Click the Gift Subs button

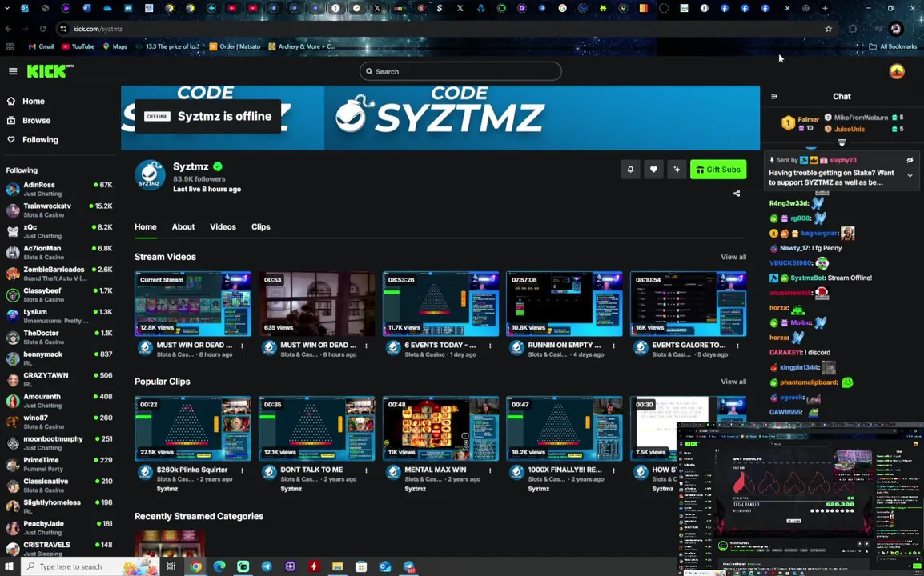coord(718,170)
